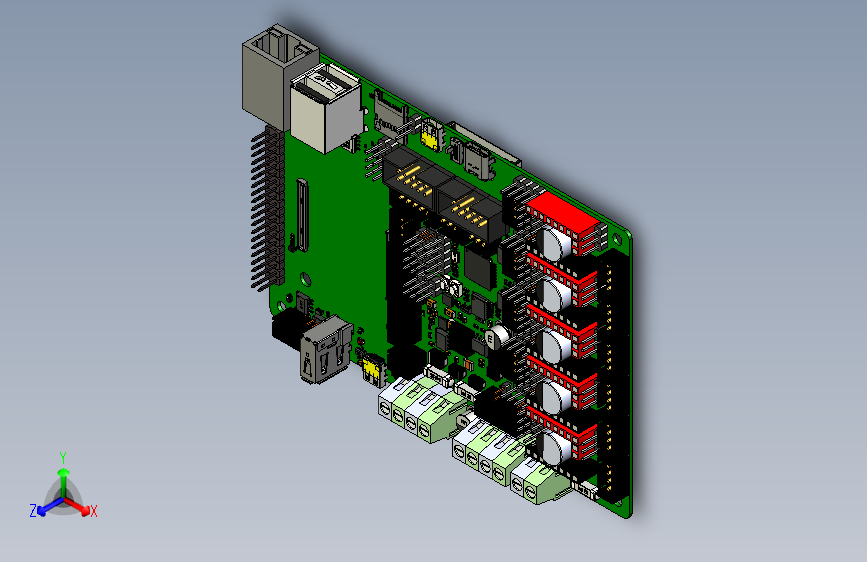Select the yellow connector next to the HDMI port

(x=373, y=370)
